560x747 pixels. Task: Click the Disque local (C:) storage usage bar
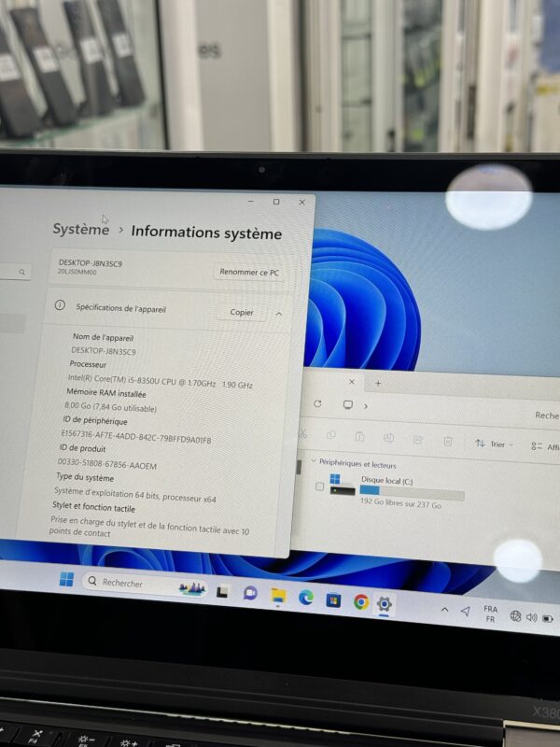[x=412, y=492]
